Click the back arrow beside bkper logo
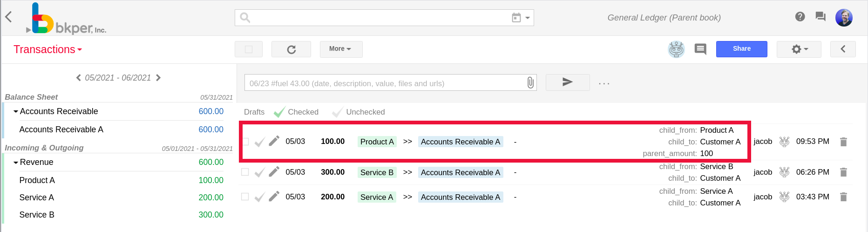 coord(8,17)
